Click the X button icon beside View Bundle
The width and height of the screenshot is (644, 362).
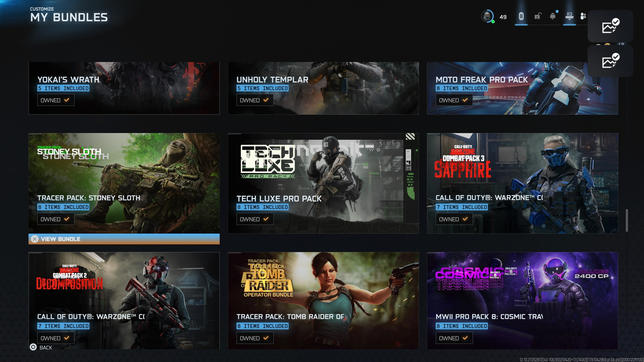(35, 239)
